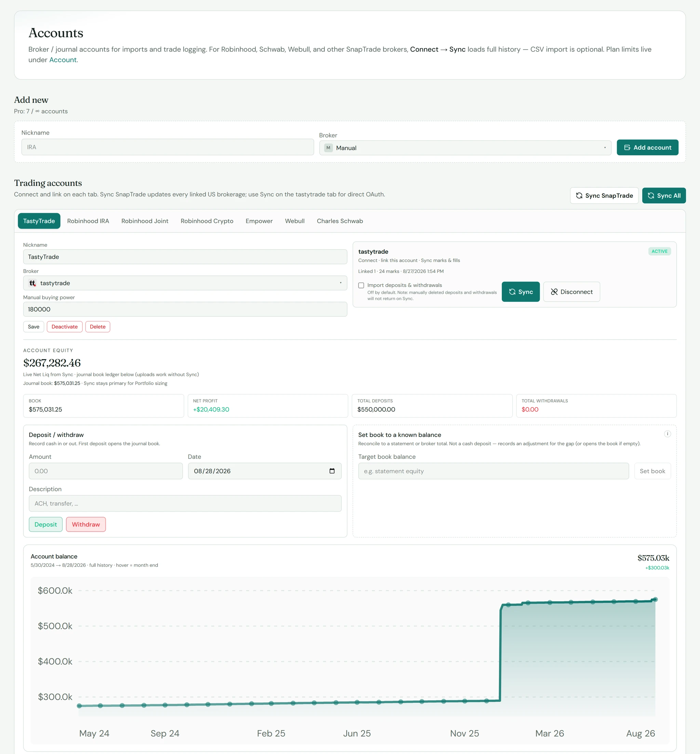Click the NET PROFIT +$20,409.30 card
The image size is (700, 754).
(267, 406)
